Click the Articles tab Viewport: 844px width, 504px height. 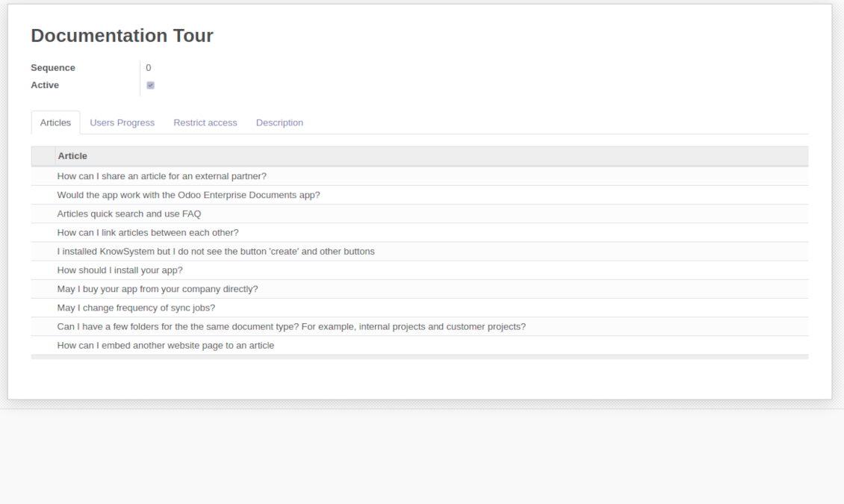55,122
